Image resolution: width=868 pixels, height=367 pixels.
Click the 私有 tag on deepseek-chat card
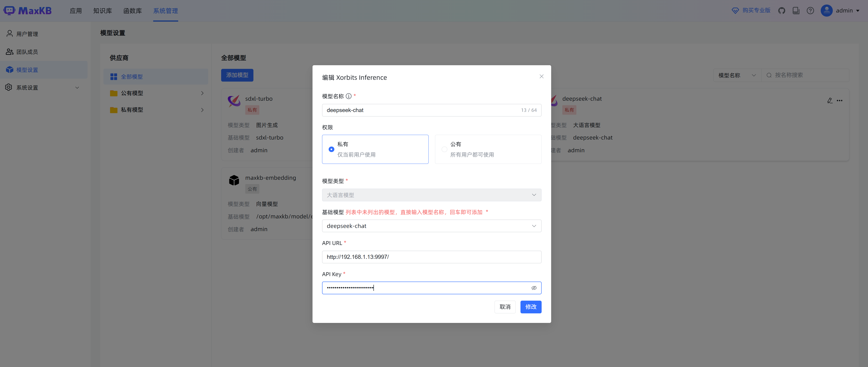[x=569, y=110]
